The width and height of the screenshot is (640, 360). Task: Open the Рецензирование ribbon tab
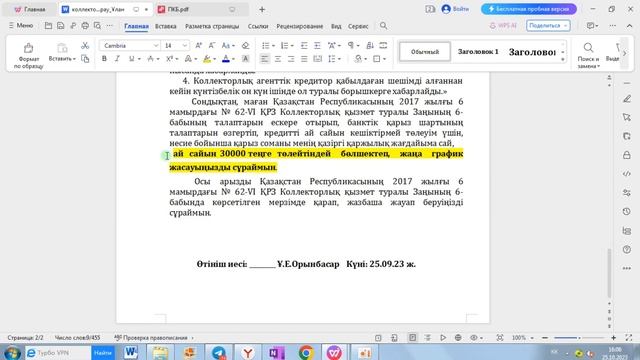point(300,26)
